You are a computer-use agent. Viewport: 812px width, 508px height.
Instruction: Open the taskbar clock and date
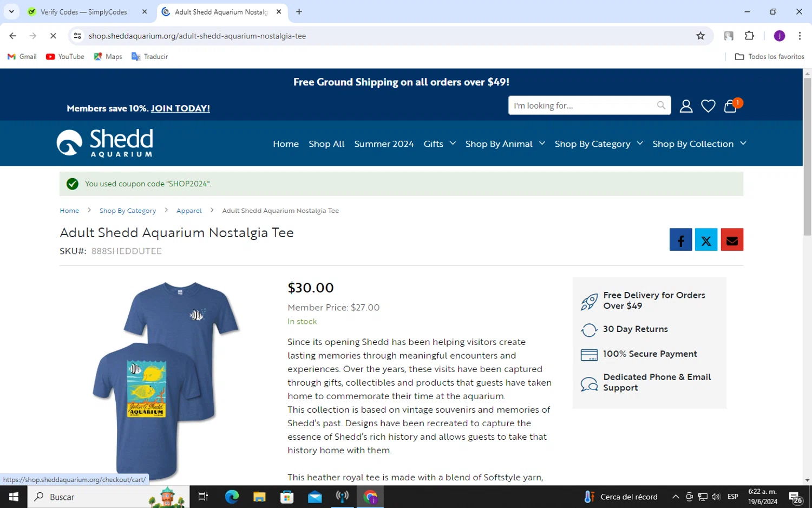point(762,497)
